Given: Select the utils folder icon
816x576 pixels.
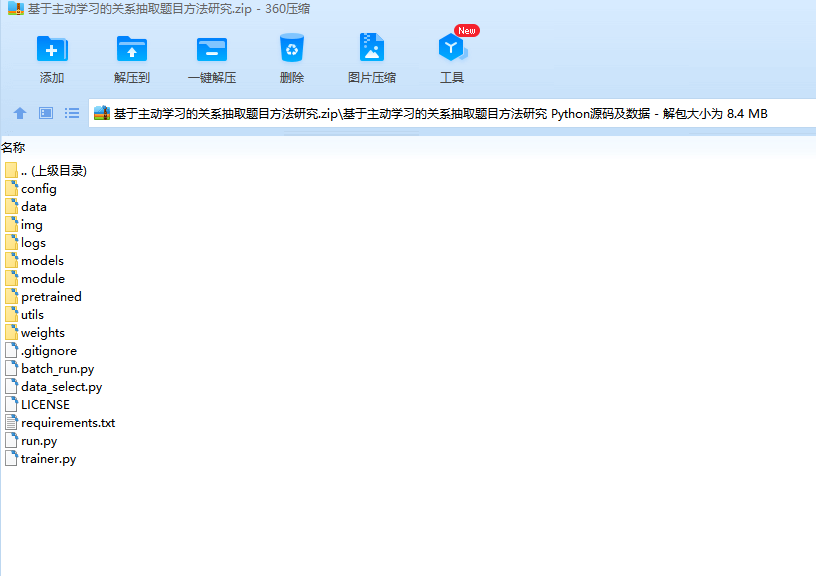Looking at the screenshot, I should click(11, 314).
